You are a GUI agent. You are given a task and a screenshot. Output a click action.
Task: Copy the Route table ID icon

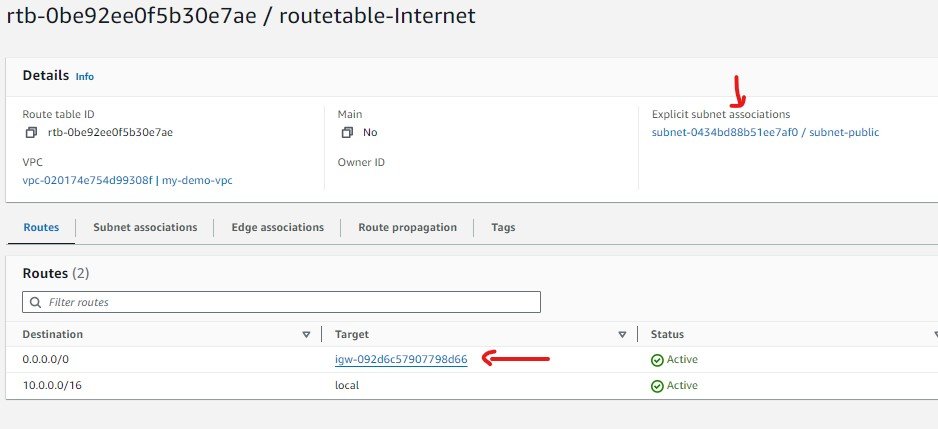coord(31,132)
